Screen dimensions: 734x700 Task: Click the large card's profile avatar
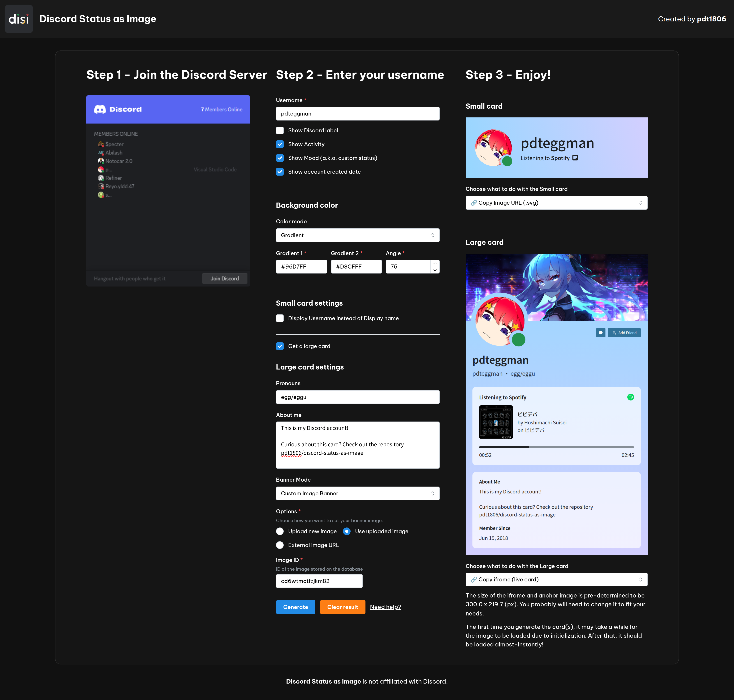(x=500, y=321)
